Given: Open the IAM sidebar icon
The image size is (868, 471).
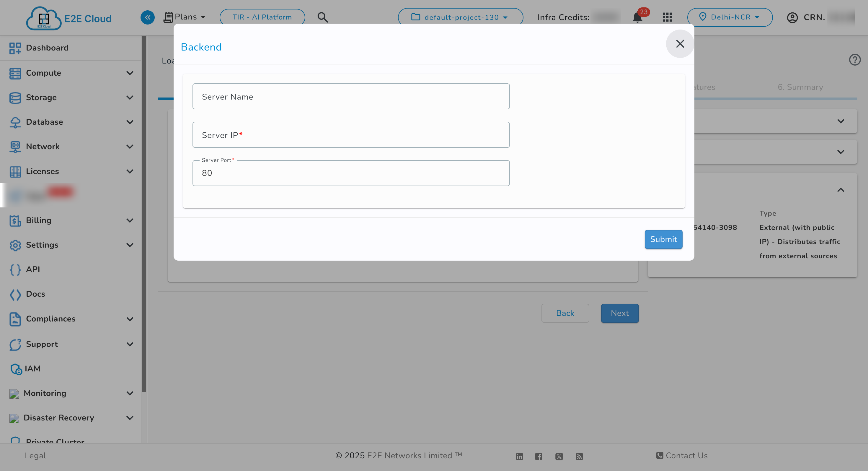Looking at the screenshot, I should (x=15, y=368).
